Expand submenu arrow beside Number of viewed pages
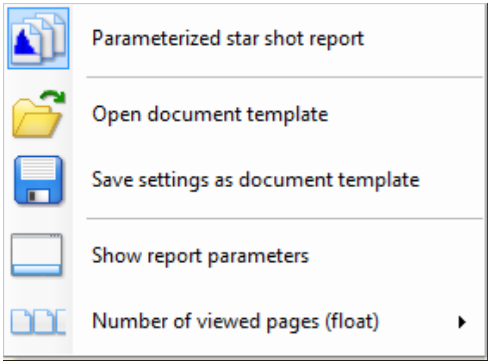Viewport: 491px width, 364px height. (x=462, y=322)
